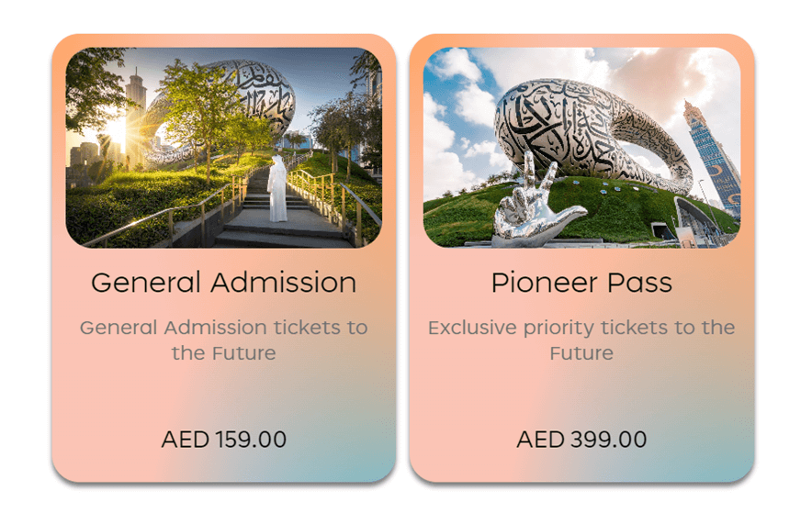Open the General Admission ticket card
The height and width of the screenshot is (524, 812).
[x=224, y=258]
